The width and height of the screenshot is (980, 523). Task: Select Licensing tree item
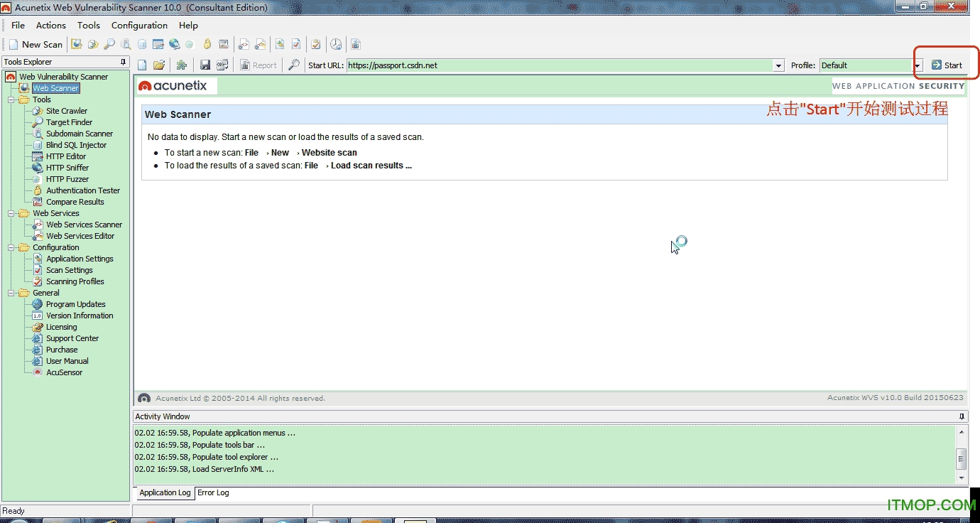(x=61, y=327)
